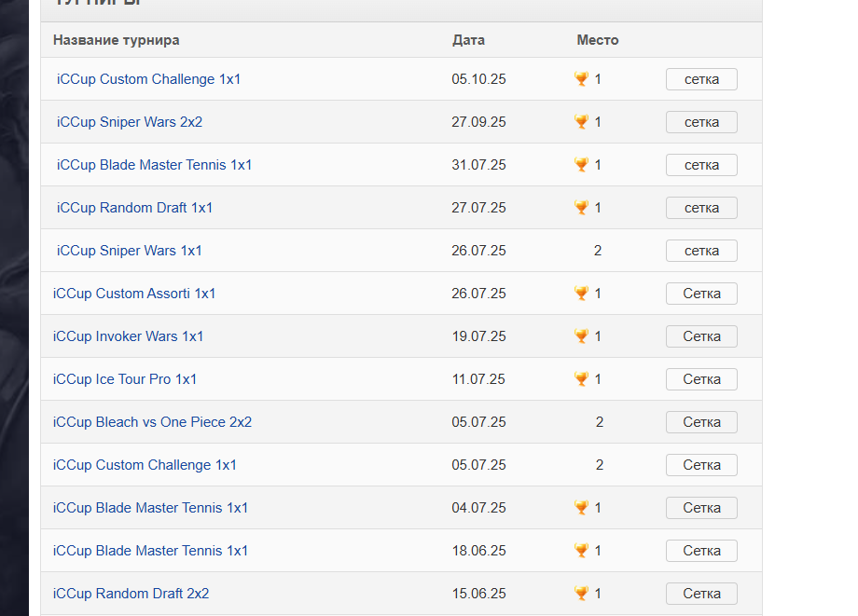Open iCCup Custom Assorti 1x1 tournament link

[134, 294]
